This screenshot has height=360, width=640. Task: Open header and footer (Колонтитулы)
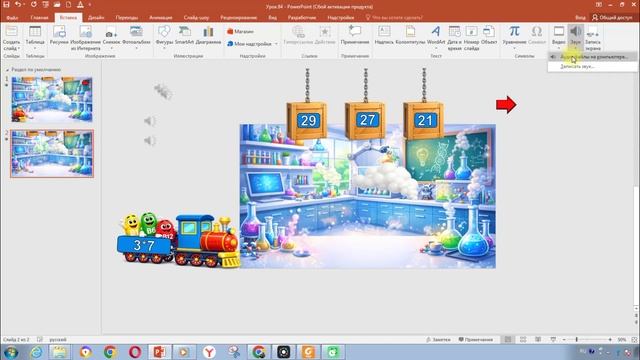pyautogui.click(x=410, y=35)
